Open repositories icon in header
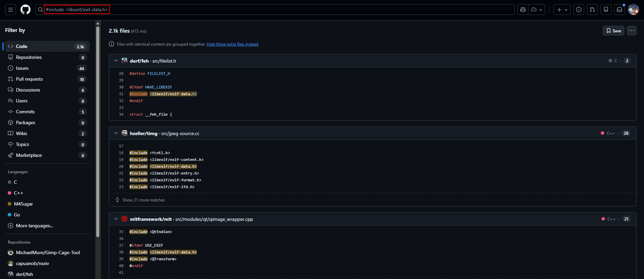Viewport: 644px width, 279px height. 606,10
